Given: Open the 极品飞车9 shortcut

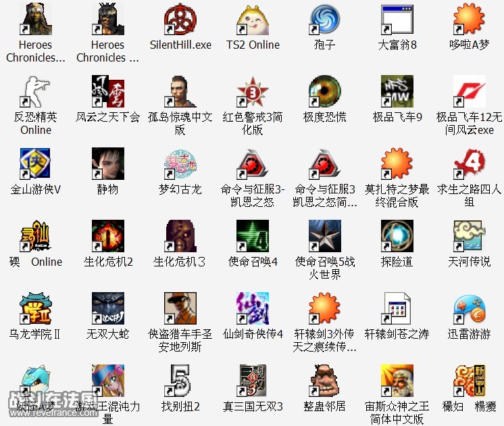Looking at the screenshot, I should 397,91.
